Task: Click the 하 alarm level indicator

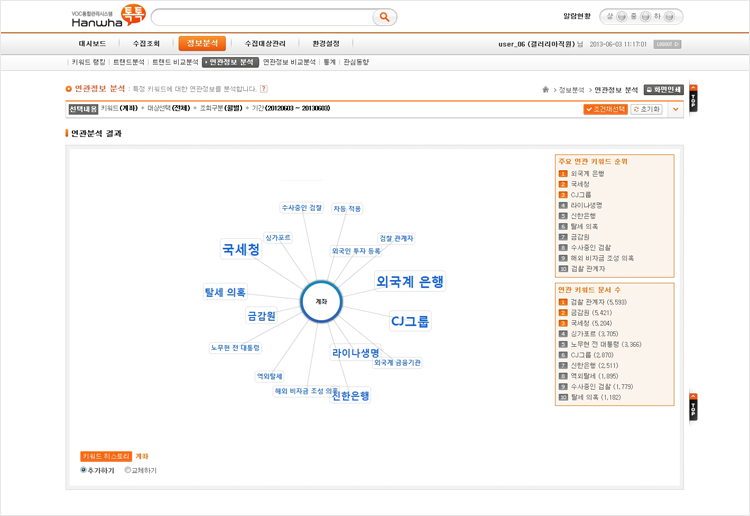Action: [669, 17]
